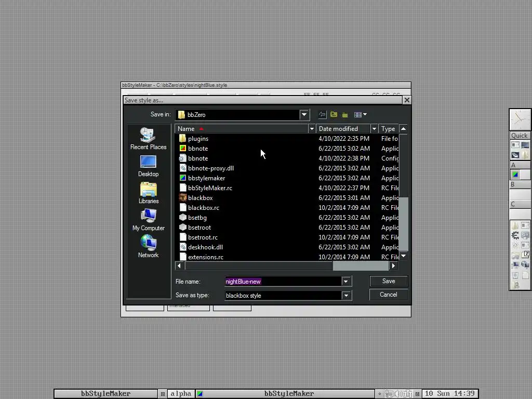
Task: Click the volume speaker tray icon
Action: tap(398, 394)
